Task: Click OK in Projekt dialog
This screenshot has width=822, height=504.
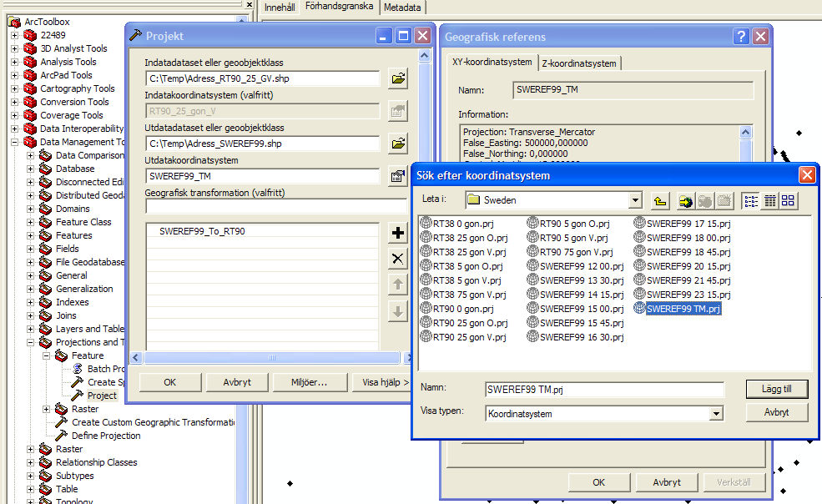Action: click(170, 382)
